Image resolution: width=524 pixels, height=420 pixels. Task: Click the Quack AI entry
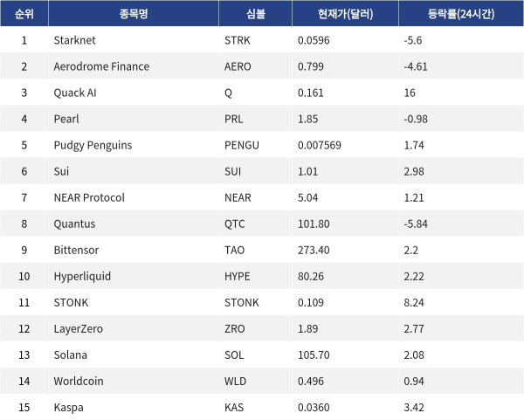click(75, 93)
